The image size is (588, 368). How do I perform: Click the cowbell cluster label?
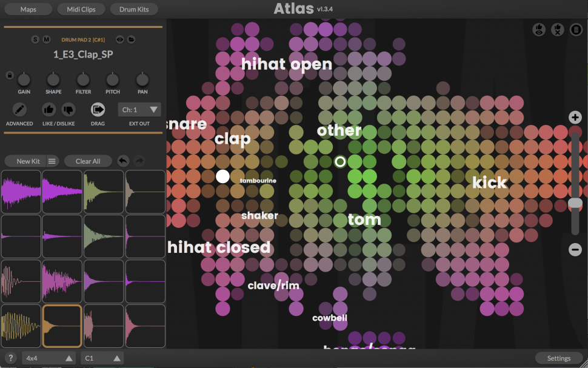point(330,318)
